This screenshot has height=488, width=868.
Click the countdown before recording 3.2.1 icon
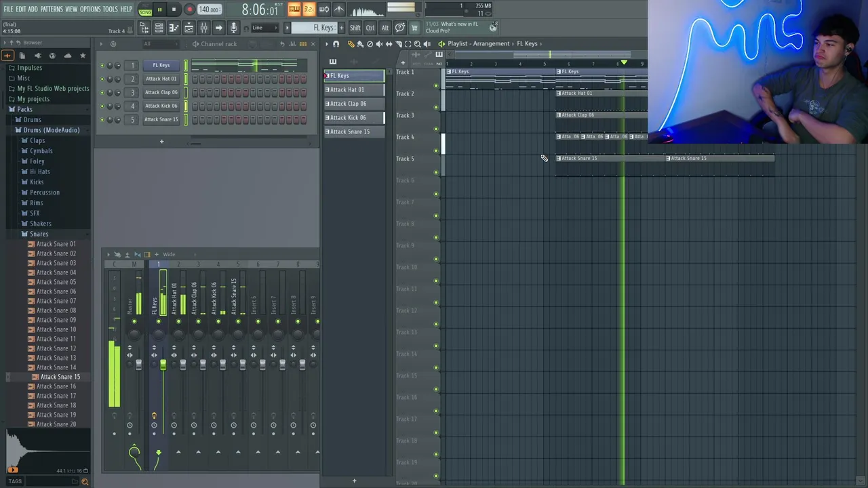point(309,9)
